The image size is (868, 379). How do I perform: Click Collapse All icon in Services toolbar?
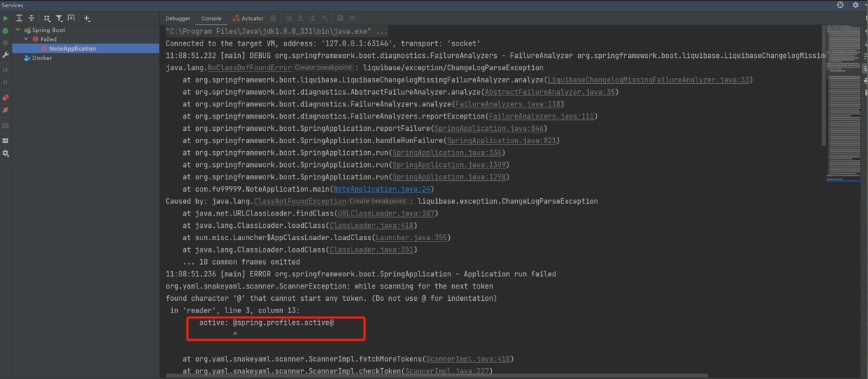31,18
